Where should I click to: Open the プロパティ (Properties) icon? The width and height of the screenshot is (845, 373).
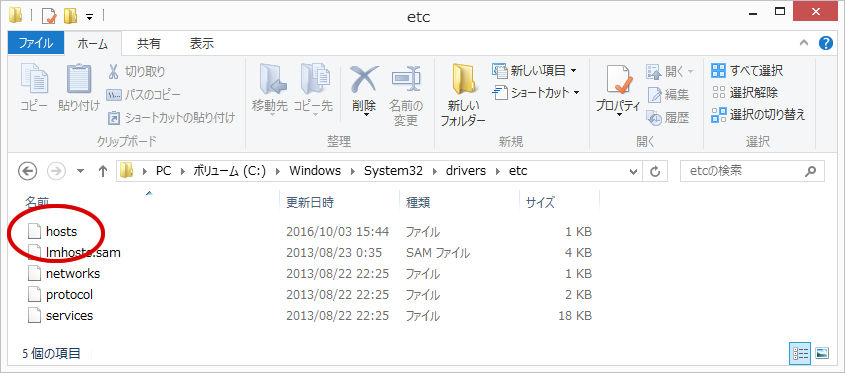click(x=618, y=81)
